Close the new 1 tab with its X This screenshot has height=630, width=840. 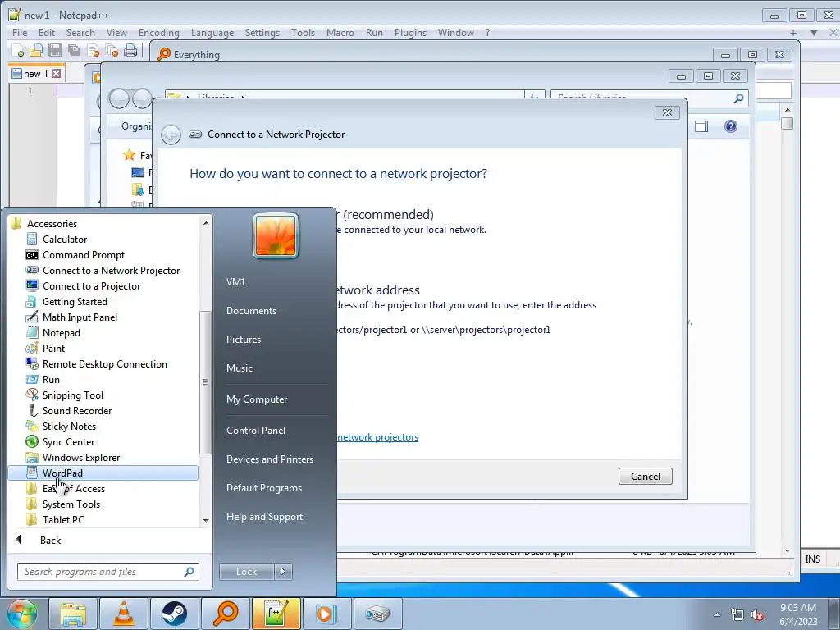coord(57,74)
